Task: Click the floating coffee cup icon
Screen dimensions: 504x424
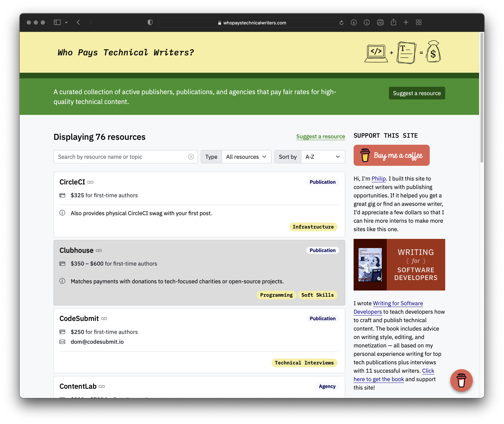Action: pos(461,380)
